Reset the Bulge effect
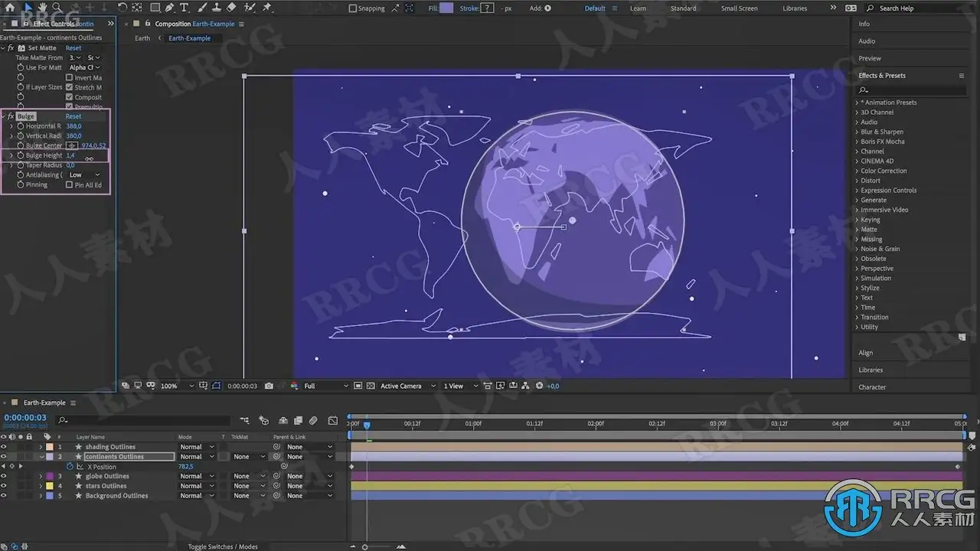 pyautogui.click(x=73, y=116)
